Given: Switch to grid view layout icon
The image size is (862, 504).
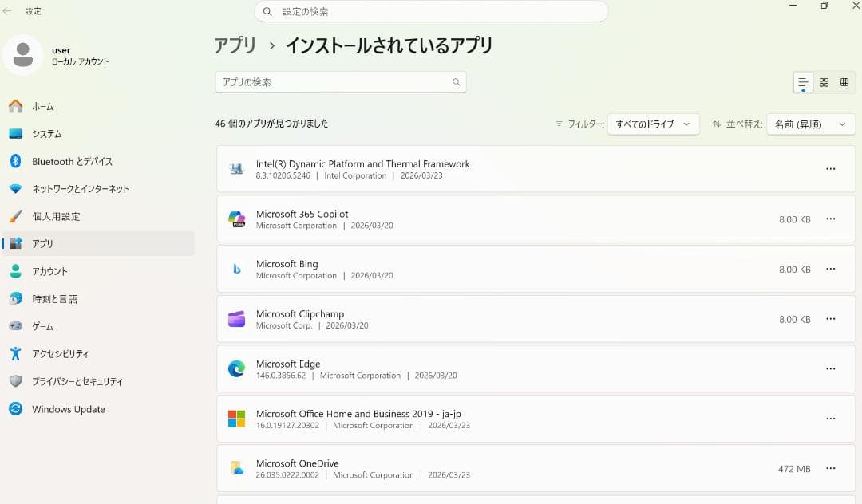Looking at the screenshot, I should (824, 82).
